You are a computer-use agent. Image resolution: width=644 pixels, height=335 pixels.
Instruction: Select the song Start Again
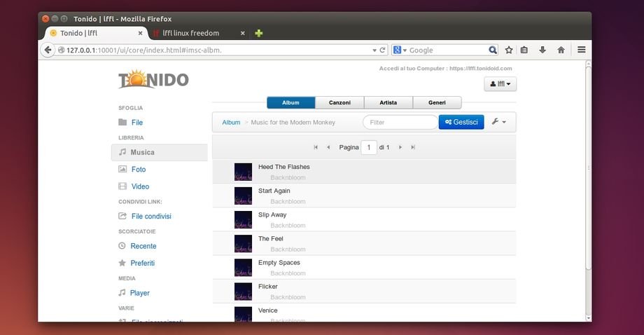(x=274, y=191)
